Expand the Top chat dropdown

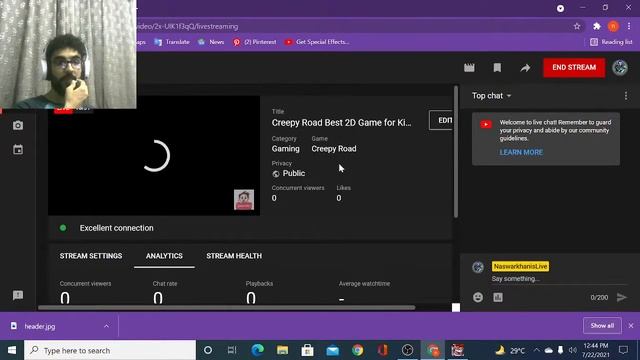tap(491, 96)
